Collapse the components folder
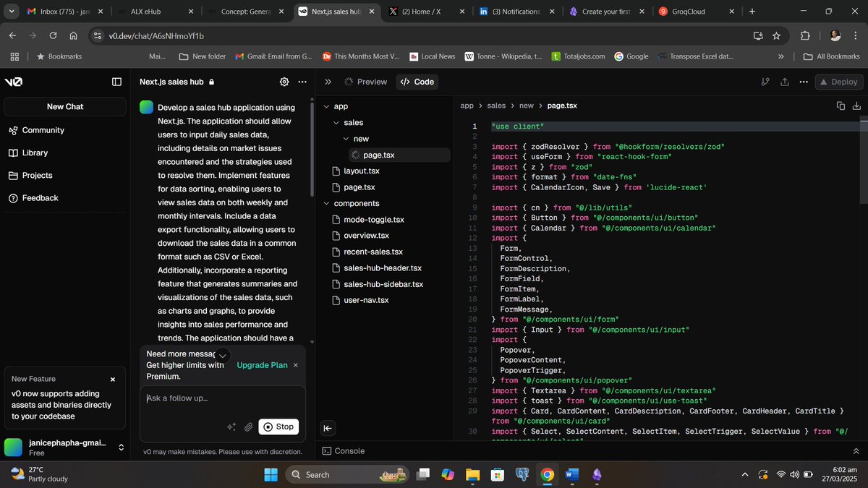Image resolution: width=868 pixels, height=488 pixels. click(x=325, y=204)
